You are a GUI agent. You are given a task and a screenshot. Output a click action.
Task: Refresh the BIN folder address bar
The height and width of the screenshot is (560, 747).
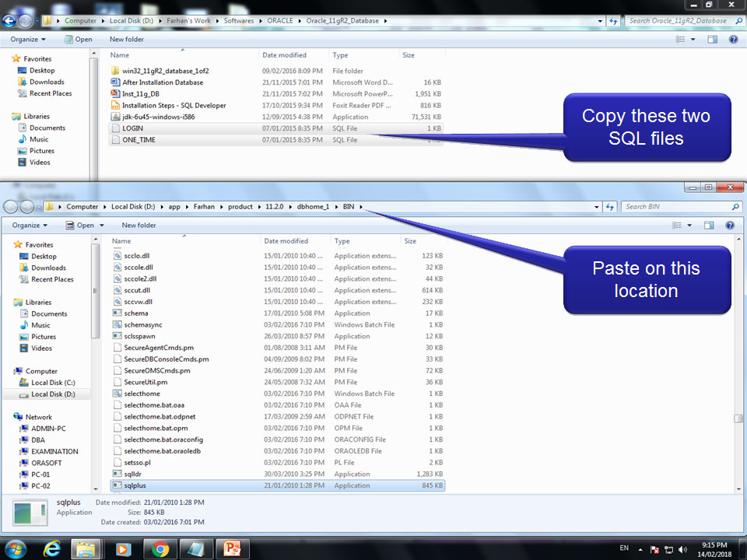[609, 207]
